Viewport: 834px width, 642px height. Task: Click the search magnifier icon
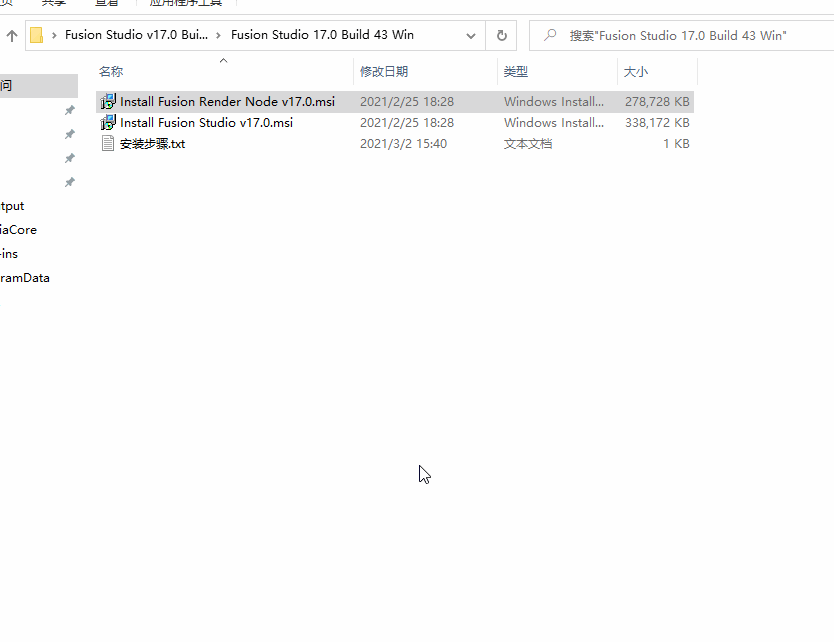click(550, 36)
